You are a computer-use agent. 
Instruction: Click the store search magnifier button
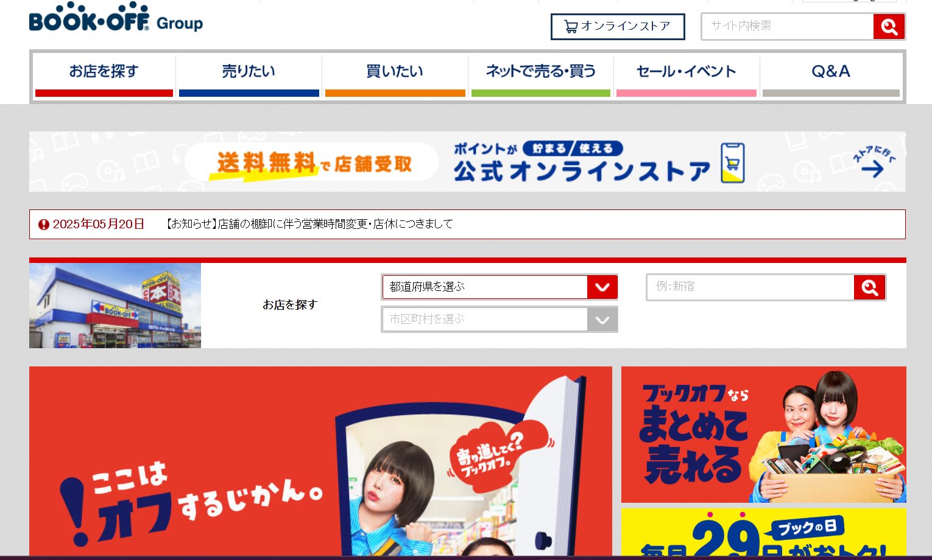pyautogui.click(x=869, y=287)
